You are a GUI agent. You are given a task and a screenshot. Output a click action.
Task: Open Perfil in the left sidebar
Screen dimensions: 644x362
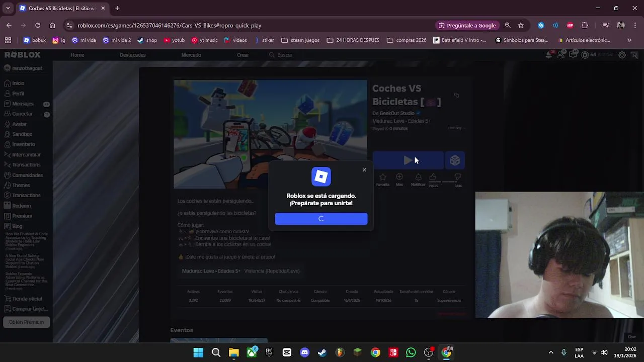point(18,94)
